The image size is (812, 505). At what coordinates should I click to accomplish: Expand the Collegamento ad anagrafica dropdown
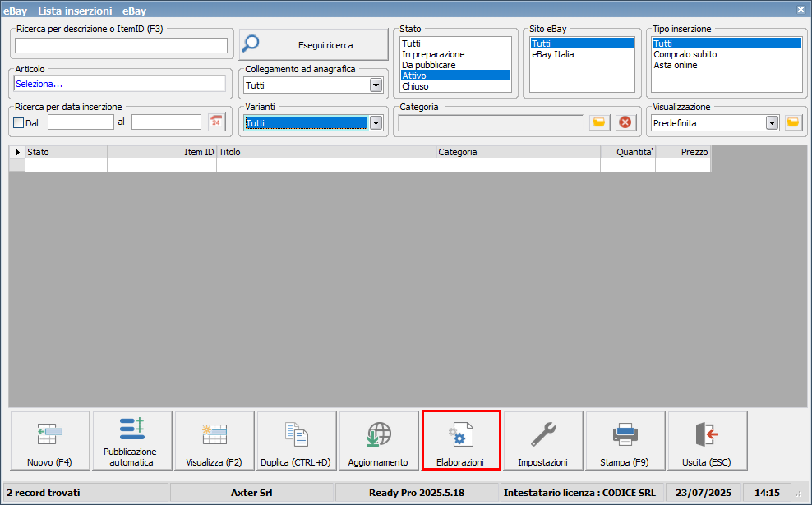coord(376,85)
